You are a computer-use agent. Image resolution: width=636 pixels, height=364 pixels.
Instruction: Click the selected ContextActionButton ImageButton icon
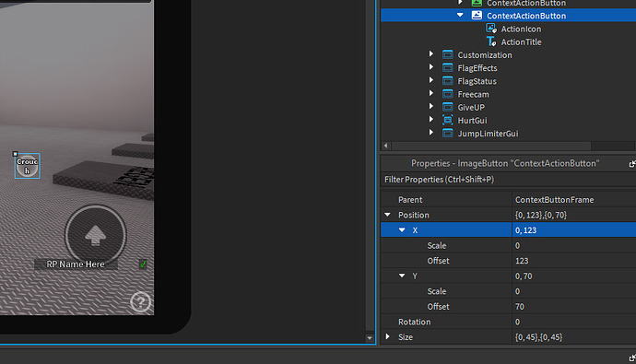click(477, 16)
